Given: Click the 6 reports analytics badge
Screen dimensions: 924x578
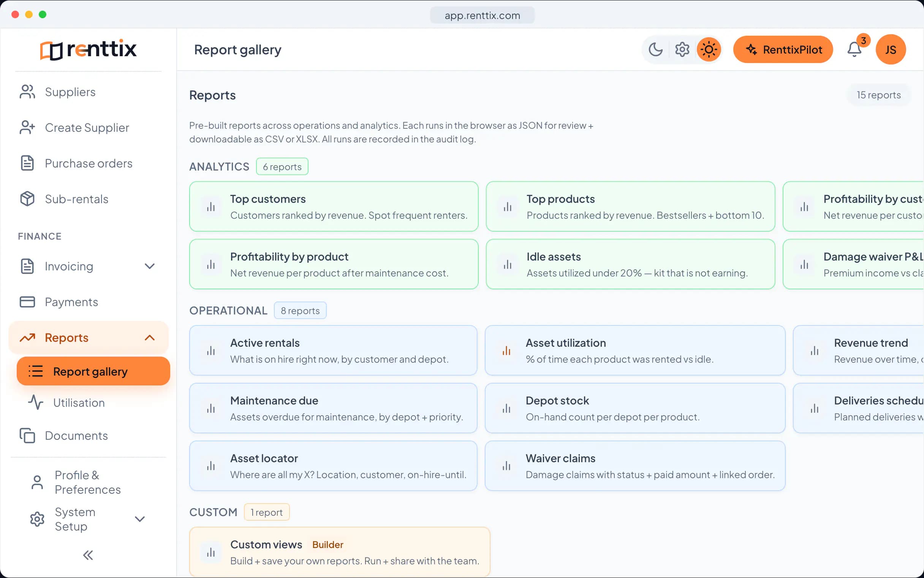Looking at the screenshot, I should coord(282,167).
